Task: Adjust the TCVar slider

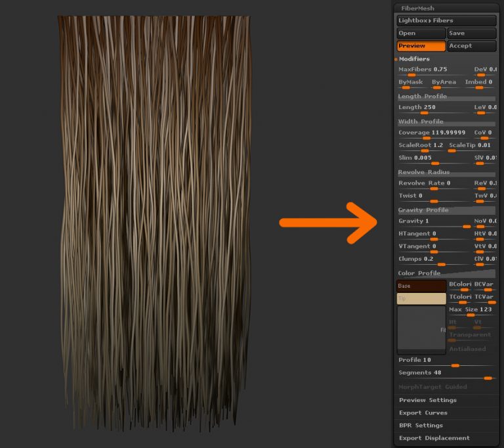Action: pos(484,299)
